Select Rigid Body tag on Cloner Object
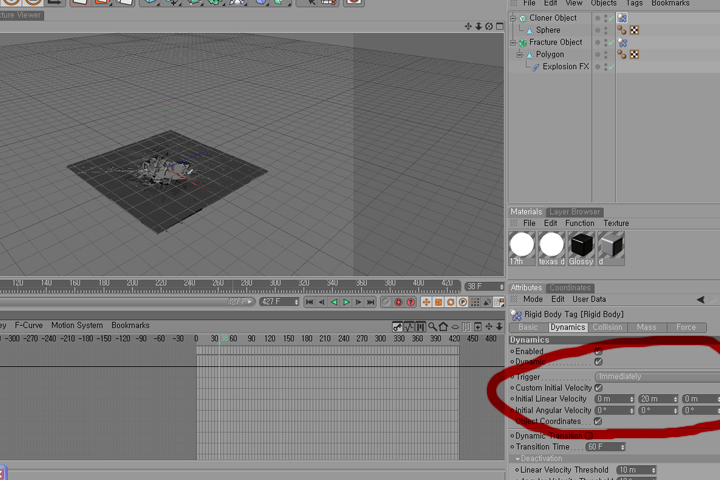Screen dimensions: 720x480 622,18
